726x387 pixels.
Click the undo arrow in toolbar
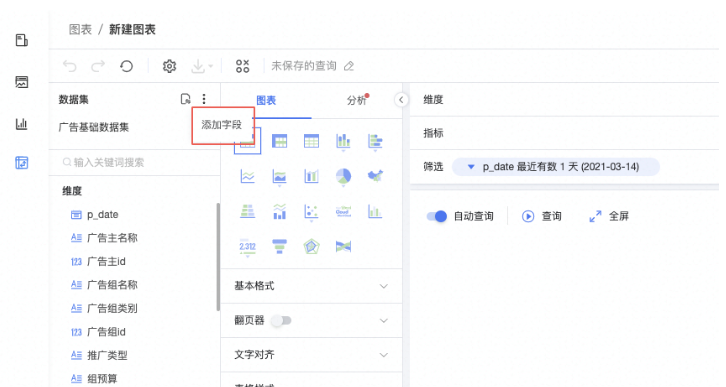tap(70, 66)
